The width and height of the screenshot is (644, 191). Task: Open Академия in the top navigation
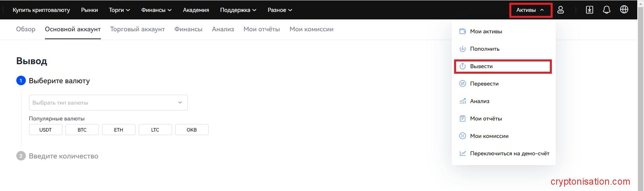tap(196, 10)
